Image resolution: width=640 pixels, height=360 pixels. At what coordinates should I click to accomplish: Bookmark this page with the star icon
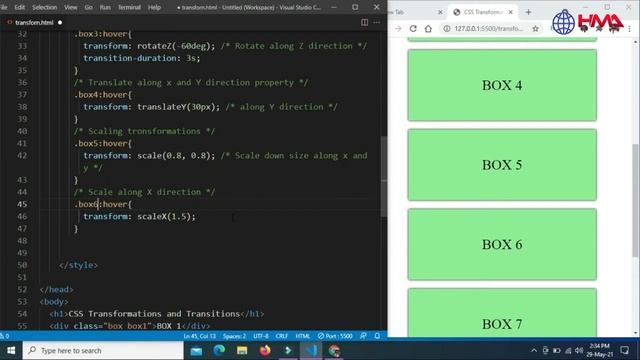(x=536, y=29)
